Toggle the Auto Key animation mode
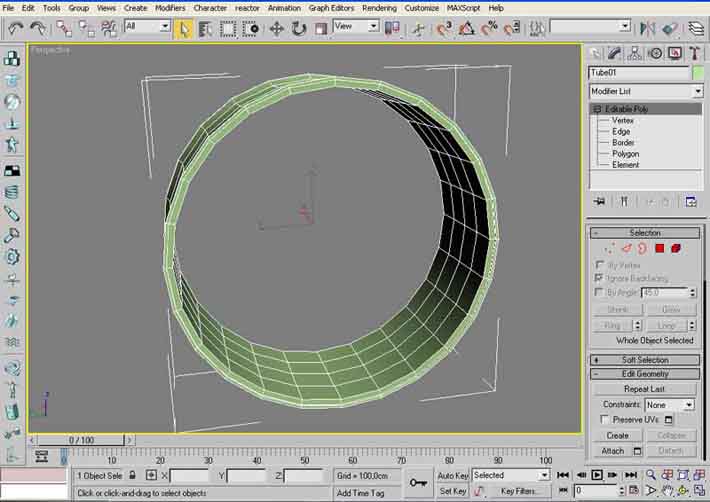The height and width of the screenshot is (502, 710). click(x=452, y=476)
